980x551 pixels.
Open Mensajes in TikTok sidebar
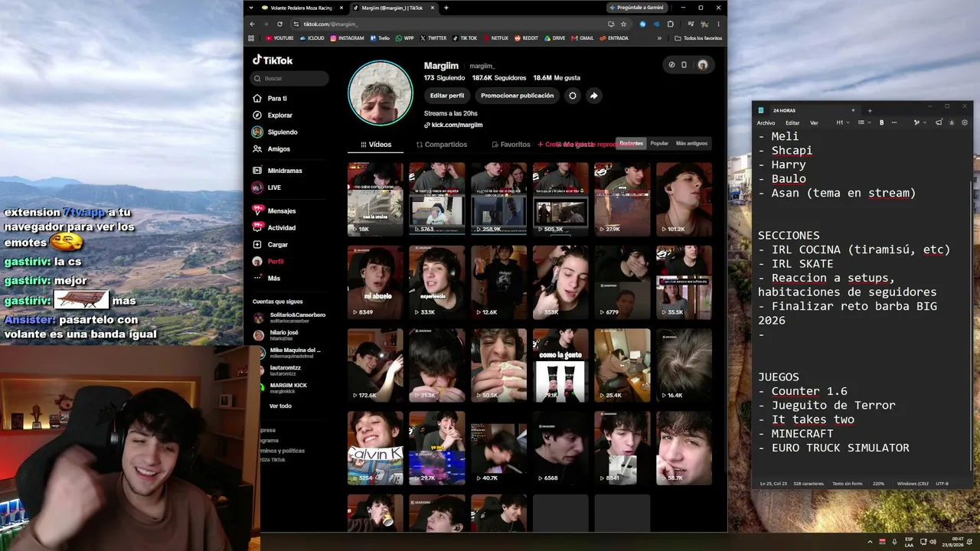282,210
